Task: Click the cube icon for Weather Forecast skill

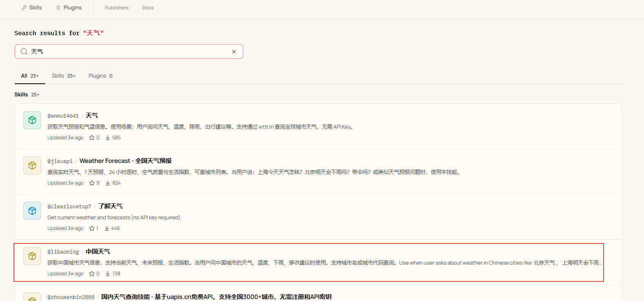Action: point(32,165)
